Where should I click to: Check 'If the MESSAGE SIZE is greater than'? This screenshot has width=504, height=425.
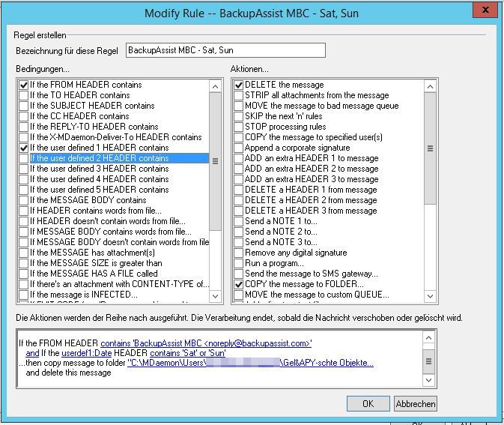[x=24, y=263]
